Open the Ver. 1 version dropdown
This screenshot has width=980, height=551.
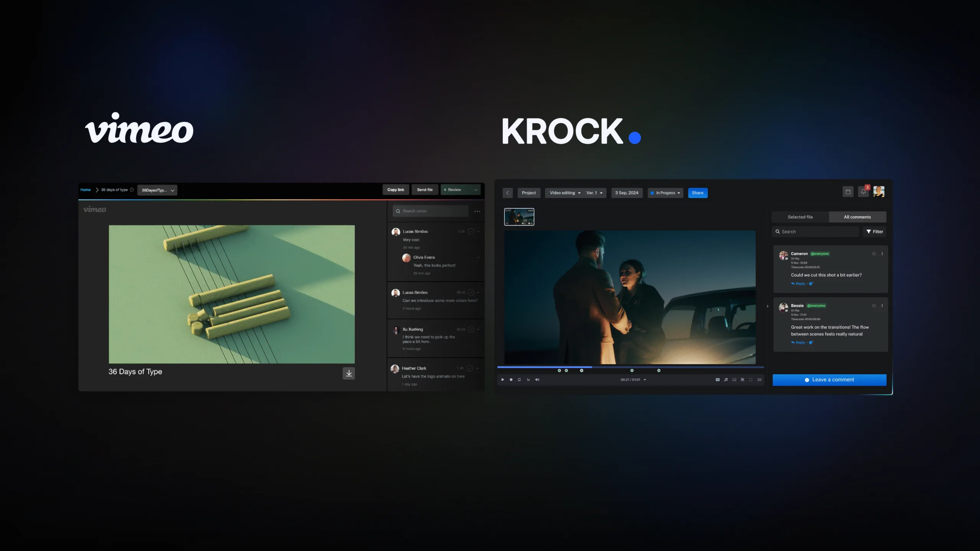(594, 193)
